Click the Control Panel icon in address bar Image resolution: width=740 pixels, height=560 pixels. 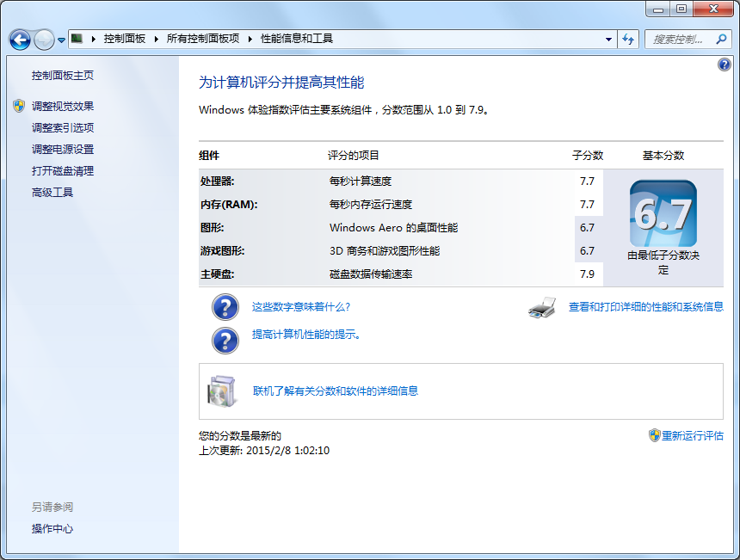click(77, 39)
